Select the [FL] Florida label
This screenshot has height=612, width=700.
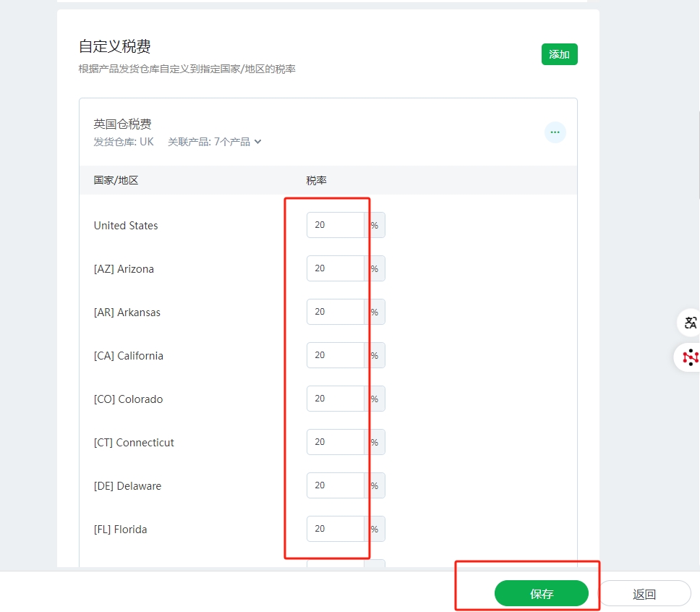click(x=121, y=530)
